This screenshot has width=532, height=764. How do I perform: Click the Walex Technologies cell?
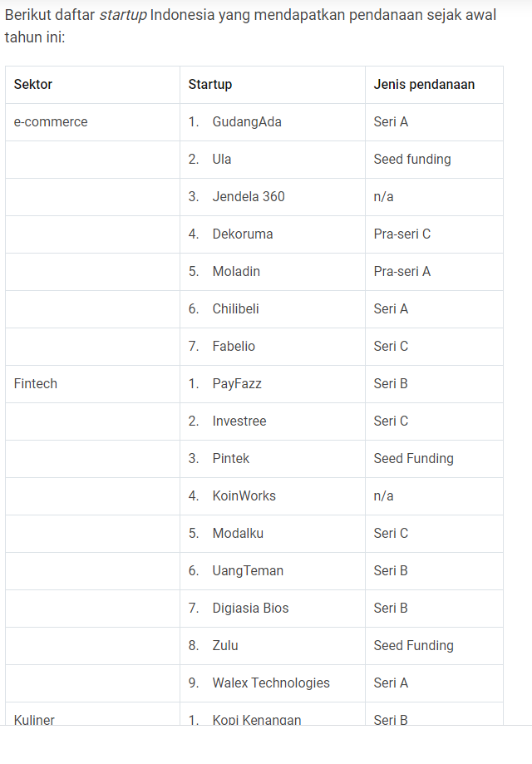(271, 683)
